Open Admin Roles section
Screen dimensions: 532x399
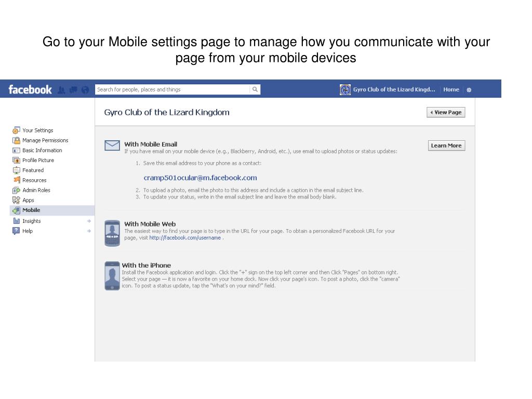pos(36,190)
